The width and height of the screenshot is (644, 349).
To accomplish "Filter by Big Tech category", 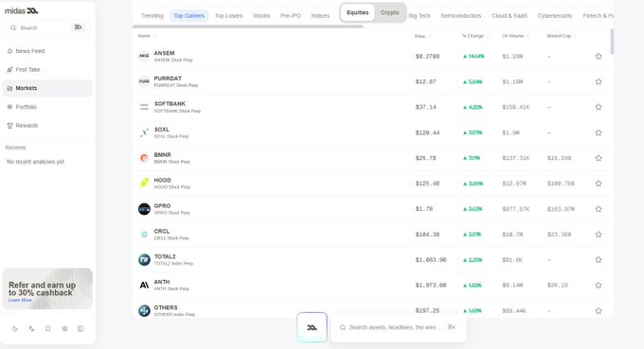I will (x=420, y=15).
